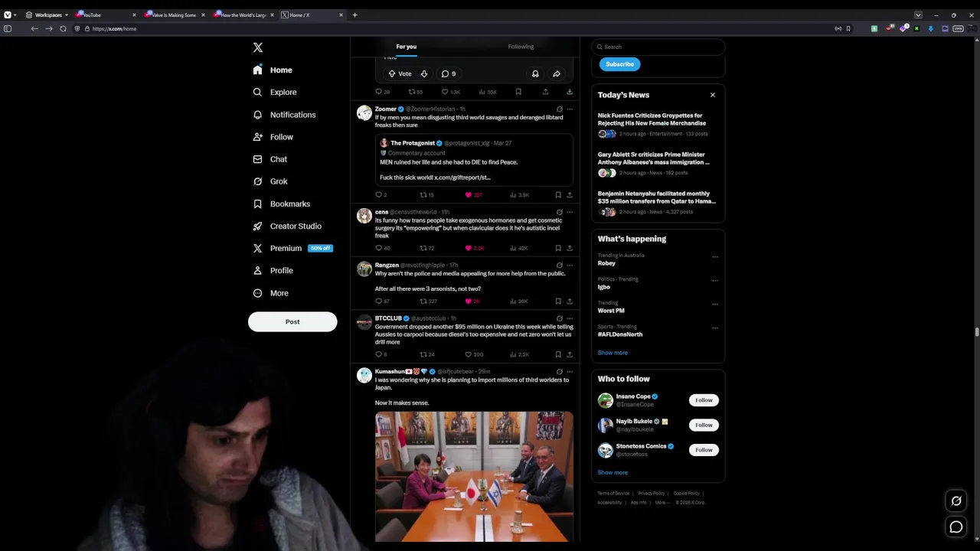Open More menu in X sidebar

coord(270,293)
